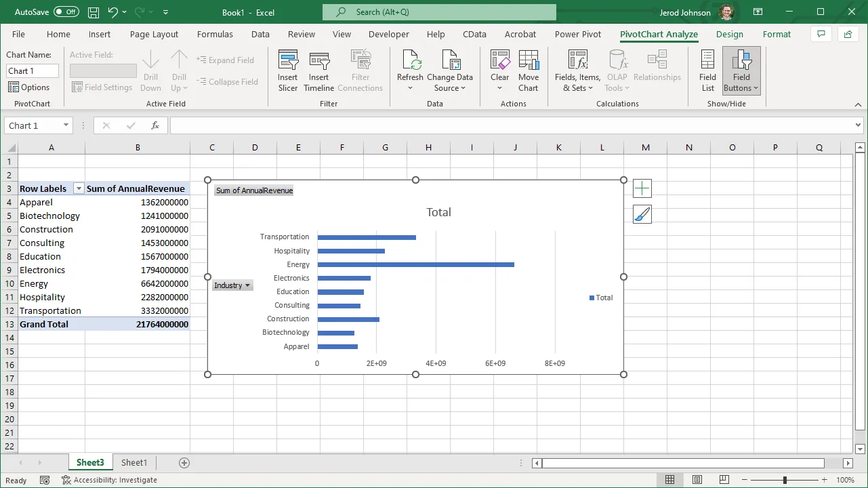This screenshot has height=488, width=868.
Task: Click the Chart Elements plus button
Action: 642,188
